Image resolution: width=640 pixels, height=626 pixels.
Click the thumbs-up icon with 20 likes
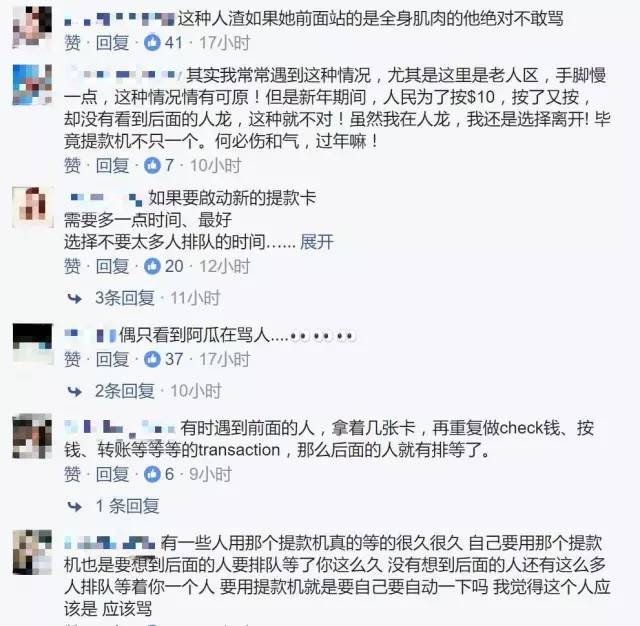coord(152,266)
